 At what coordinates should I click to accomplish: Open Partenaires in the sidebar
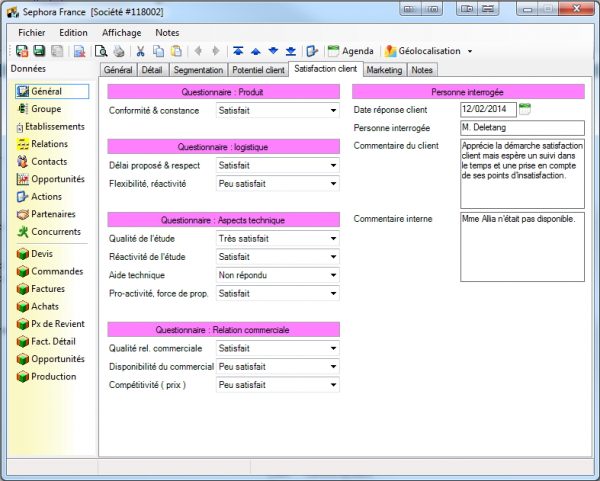(x=46, y=214)
